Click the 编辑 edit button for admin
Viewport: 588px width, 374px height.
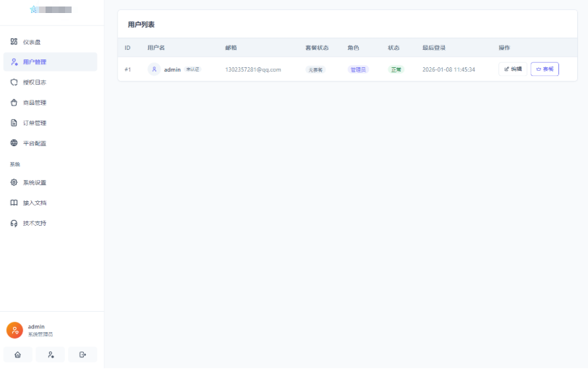point(513,69)
